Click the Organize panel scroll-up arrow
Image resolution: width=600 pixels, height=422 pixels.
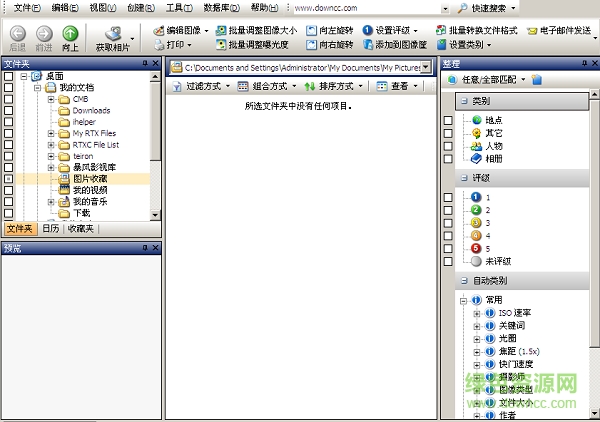tap(594, 94)
